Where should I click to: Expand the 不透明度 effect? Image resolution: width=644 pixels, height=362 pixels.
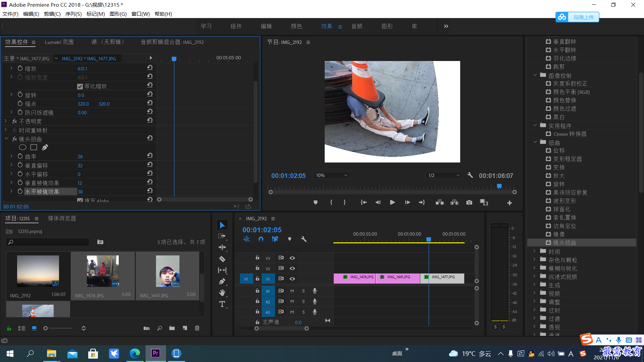tap(6, 121)
